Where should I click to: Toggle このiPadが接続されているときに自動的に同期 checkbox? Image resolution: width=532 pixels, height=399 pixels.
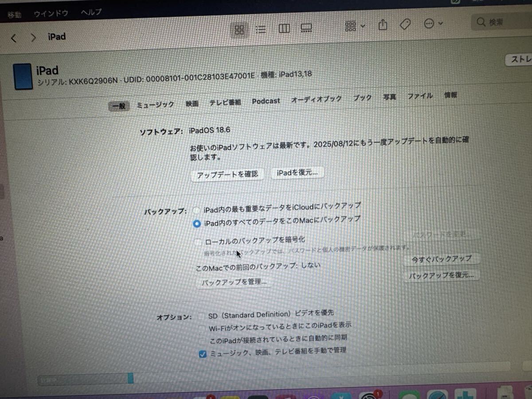pyautogui.click(x=203, y=340)
